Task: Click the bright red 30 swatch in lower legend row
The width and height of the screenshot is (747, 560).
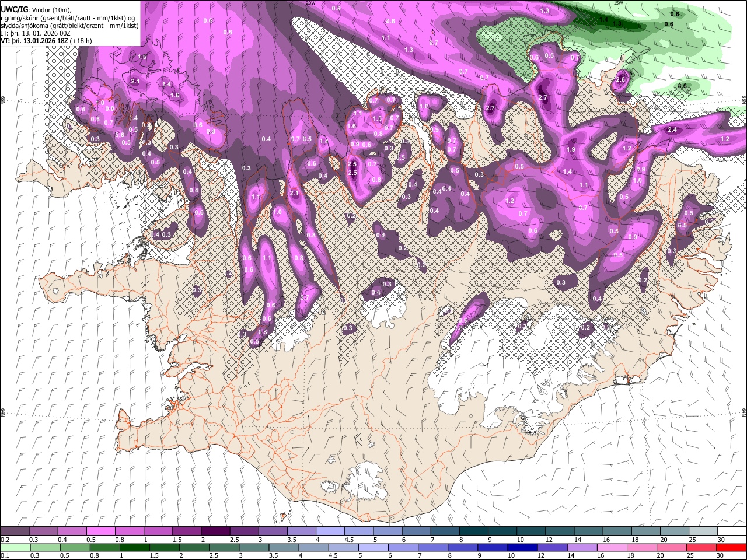Action: coord(731,547)
